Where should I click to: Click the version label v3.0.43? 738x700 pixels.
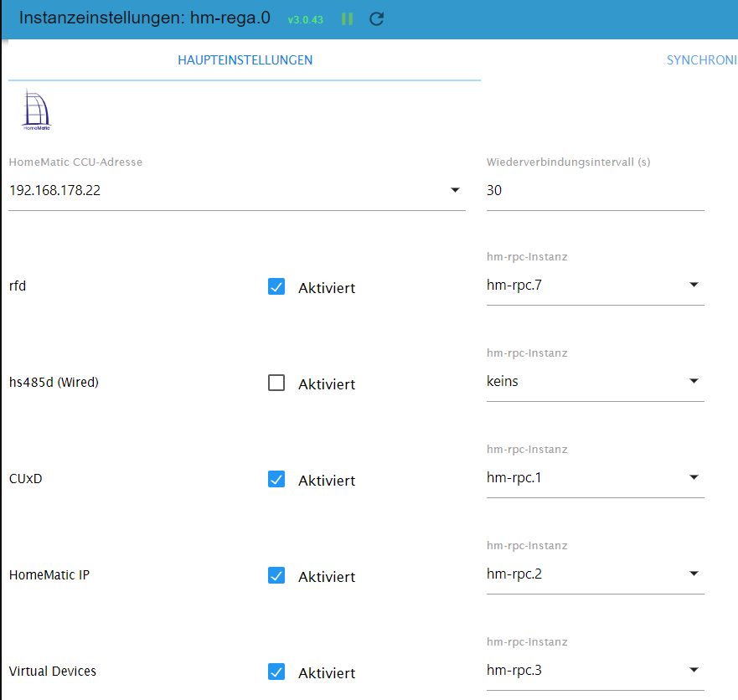coord(306,20)
